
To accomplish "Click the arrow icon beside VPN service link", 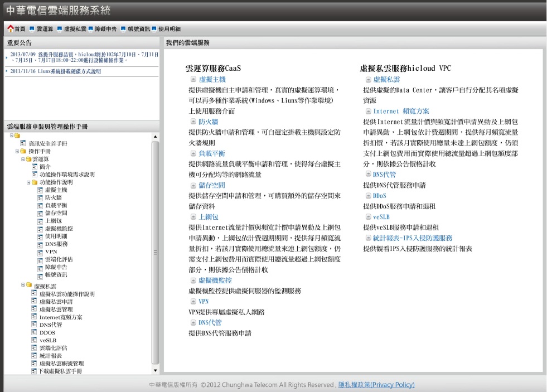I will (193, 301).
